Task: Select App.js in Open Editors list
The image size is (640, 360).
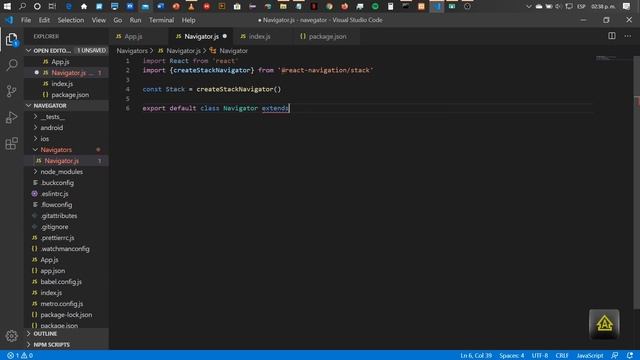Action: click(x=66, y=62)
